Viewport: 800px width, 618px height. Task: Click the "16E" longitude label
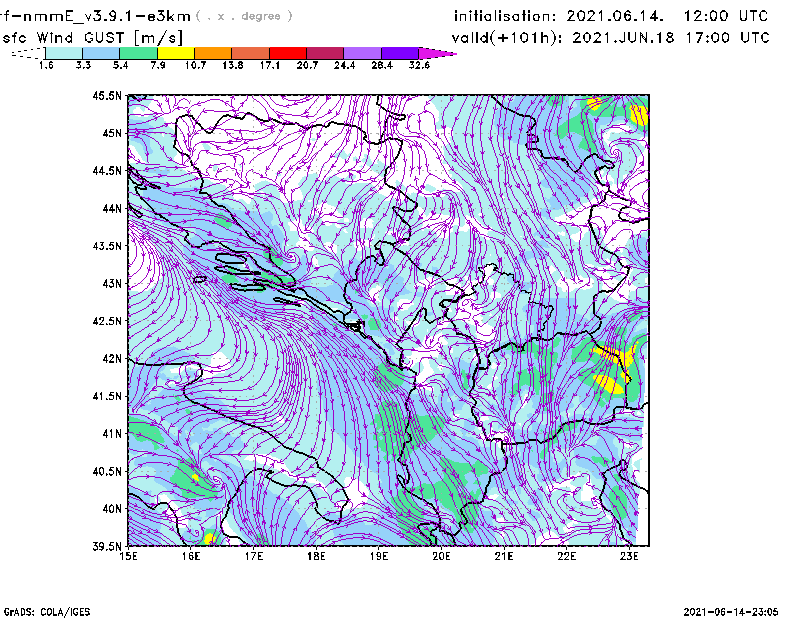point(191,556)
